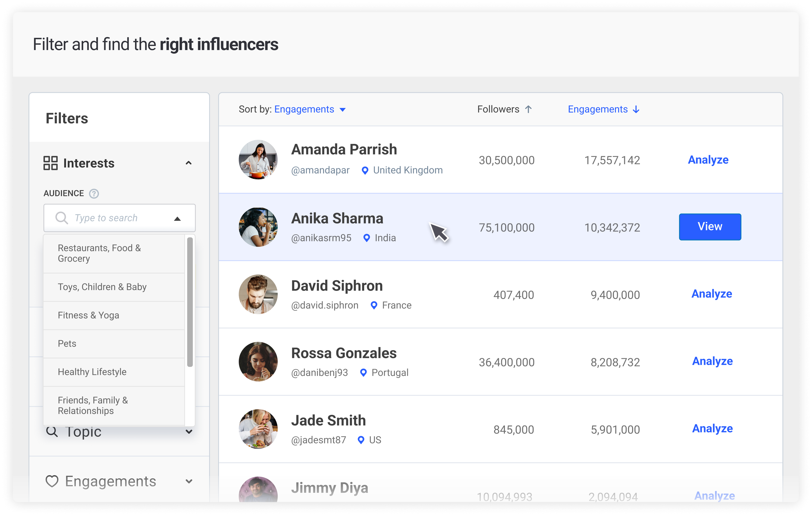The height and width of the screenshot is (516, 812).
Task: Click the India location pin icon
Action: click(367, 238)
